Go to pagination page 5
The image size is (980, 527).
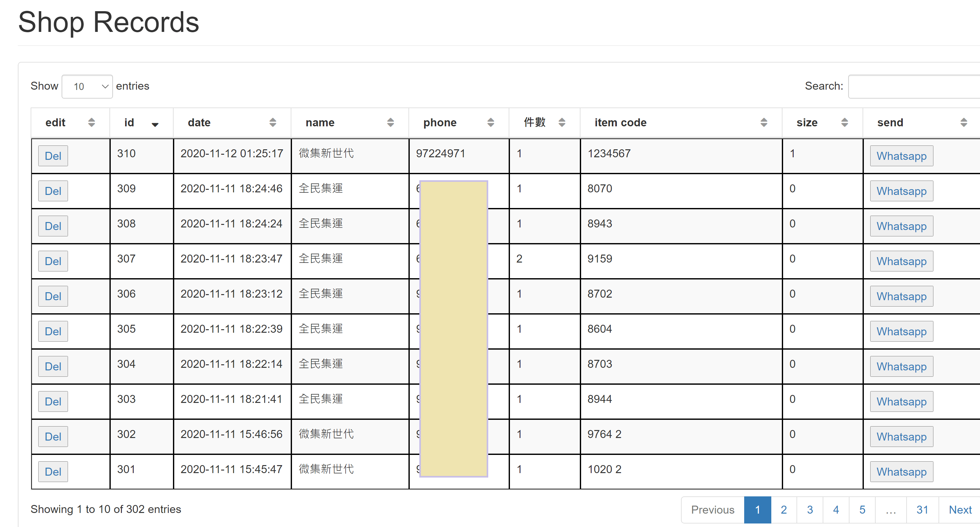tap(862, 510)
